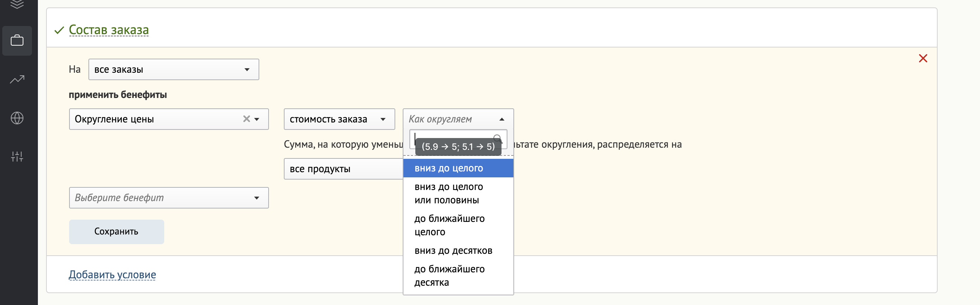
Task: Select option 'до ближайшего целого'
Action: [458, 225]
